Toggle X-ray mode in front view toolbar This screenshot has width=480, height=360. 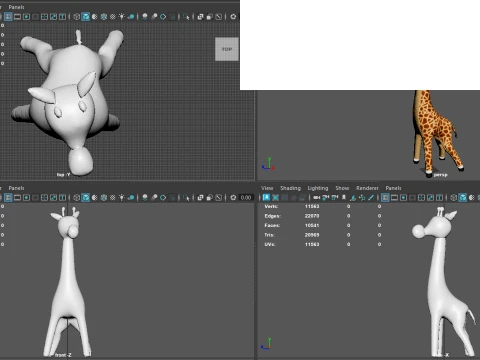coord(200,198)
